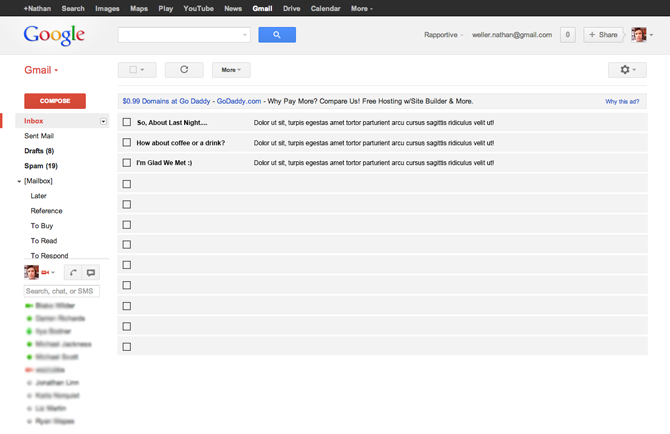Collapse the [Mailbox] label tree
Viewport: 670px width, 434px height.
pyautogui.click(x=19, y=181)
